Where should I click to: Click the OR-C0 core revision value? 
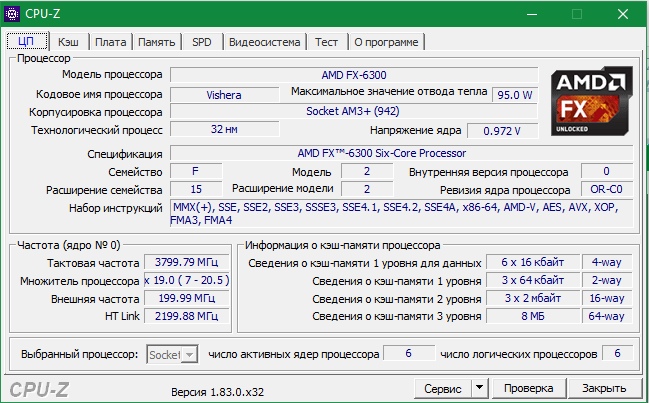pos(607,189)
